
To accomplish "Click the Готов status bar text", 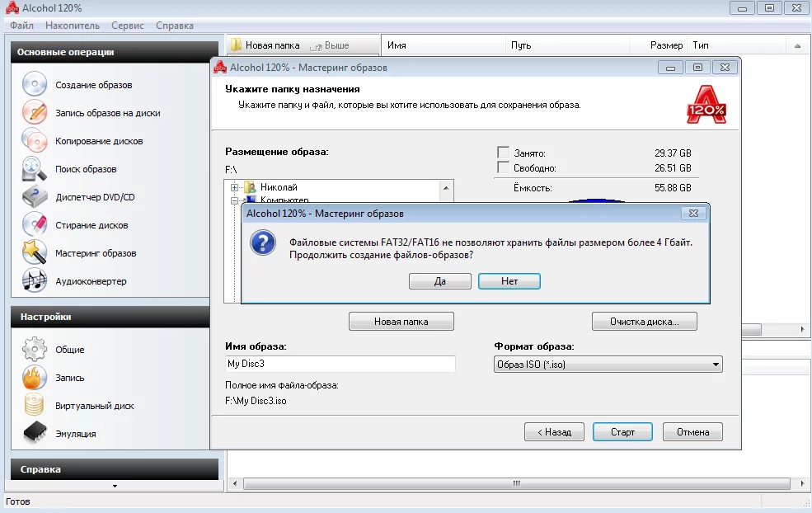I will 18,501.
